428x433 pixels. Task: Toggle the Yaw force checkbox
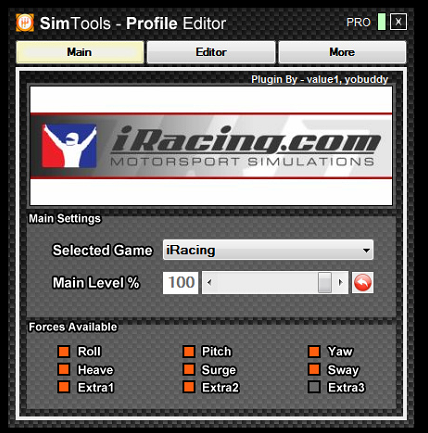[314, 351]
